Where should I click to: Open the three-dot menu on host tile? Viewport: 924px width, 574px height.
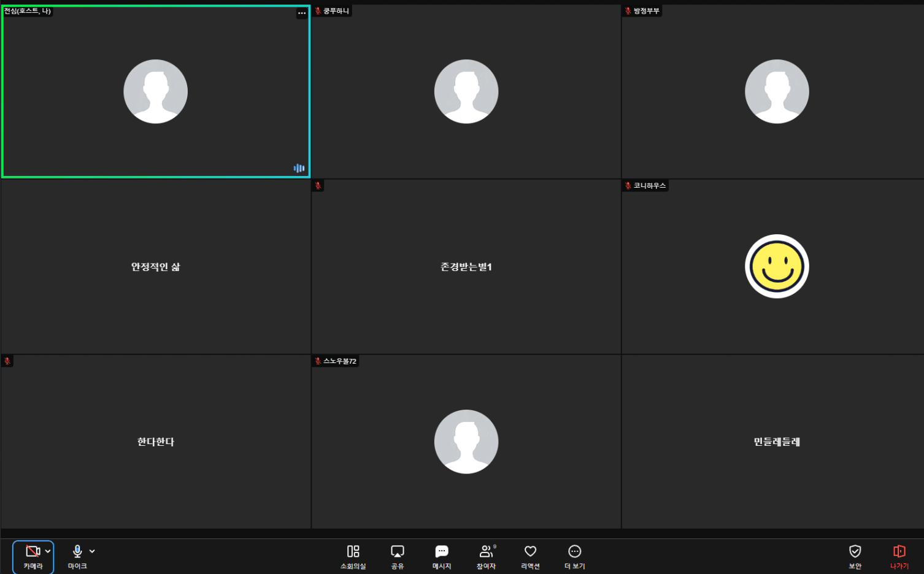coord(302,13)
